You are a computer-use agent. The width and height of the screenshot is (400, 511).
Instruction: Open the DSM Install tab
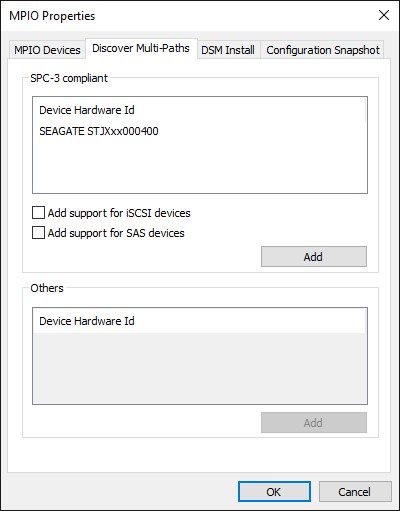(228, 50)
